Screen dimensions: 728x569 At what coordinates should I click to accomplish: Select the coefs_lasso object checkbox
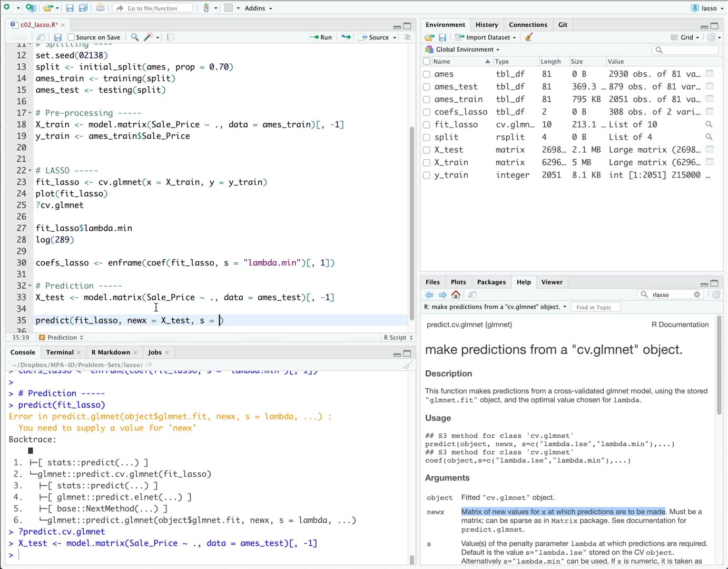427,112
